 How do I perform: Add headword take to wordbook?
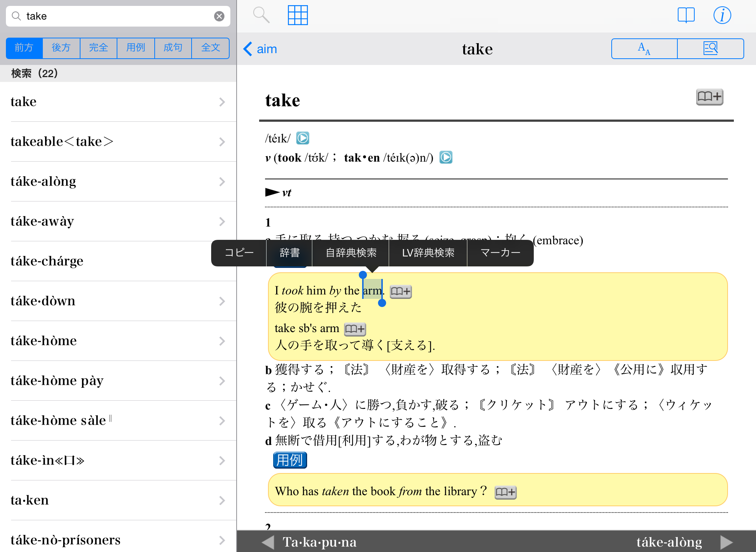[x=709, y=97]
